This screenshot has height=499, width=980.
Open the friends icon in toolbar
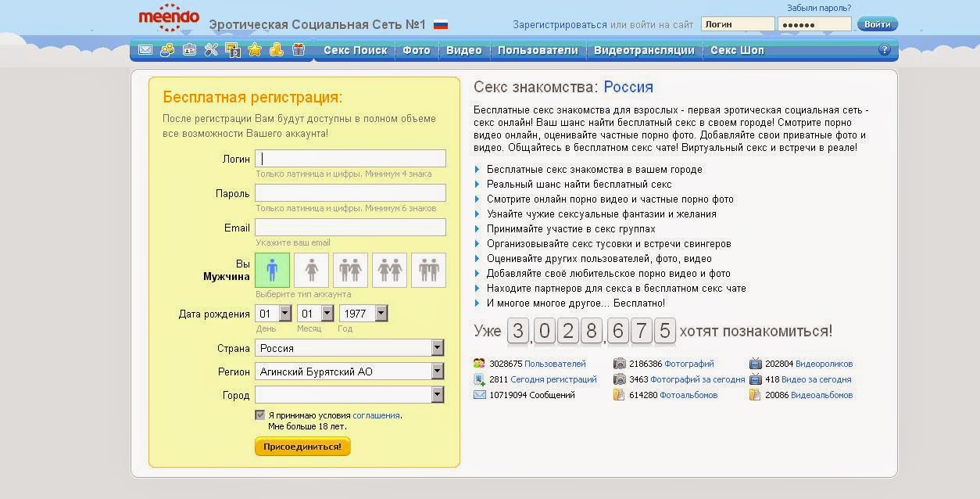166,50
